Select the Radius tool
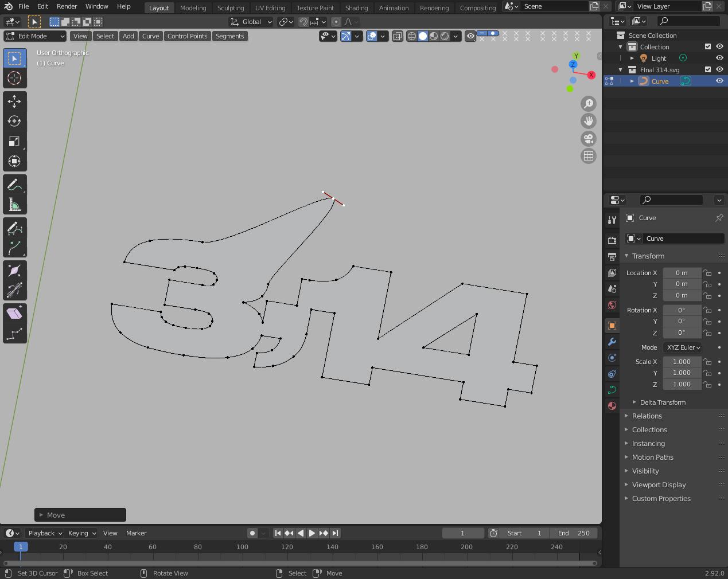 tap(14, 271)
